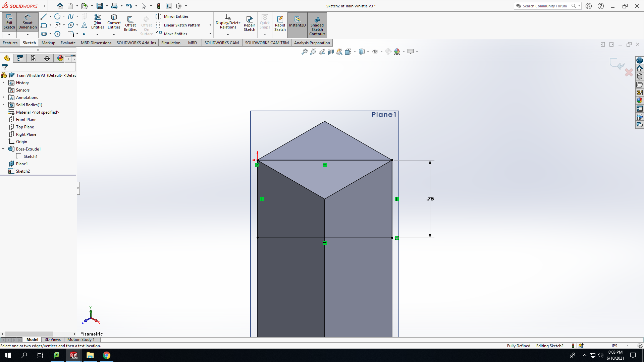Click in the Search Community Forum field
This screenshot has height=362, width=644.
pyautogui.click(x=545, y=6)
